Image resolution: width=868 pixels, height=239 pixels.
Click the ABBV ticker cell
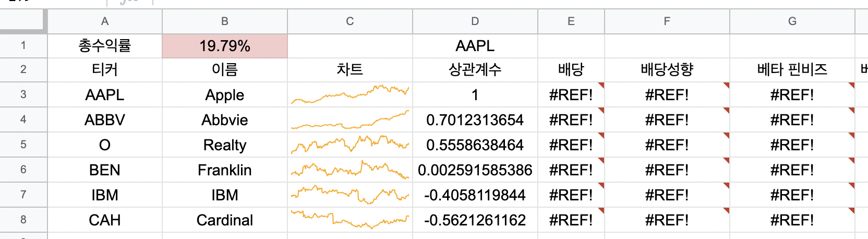105,120
